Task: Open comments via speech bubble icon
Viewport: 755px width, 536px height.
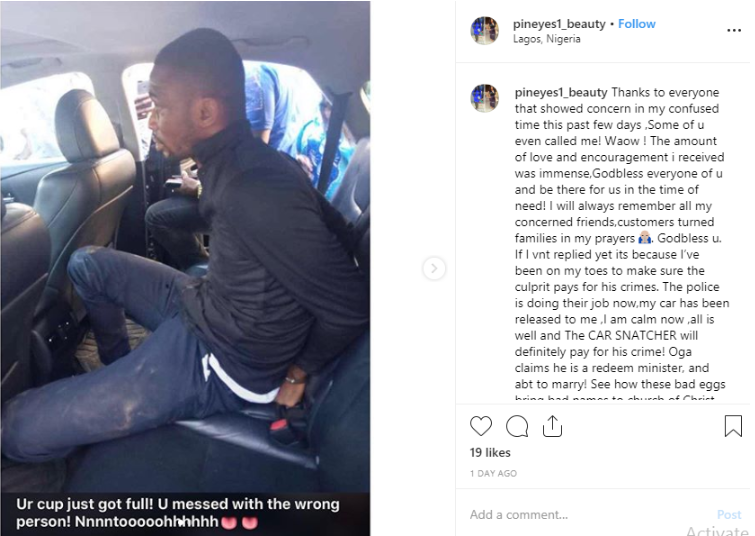Action: pos(517,426)
